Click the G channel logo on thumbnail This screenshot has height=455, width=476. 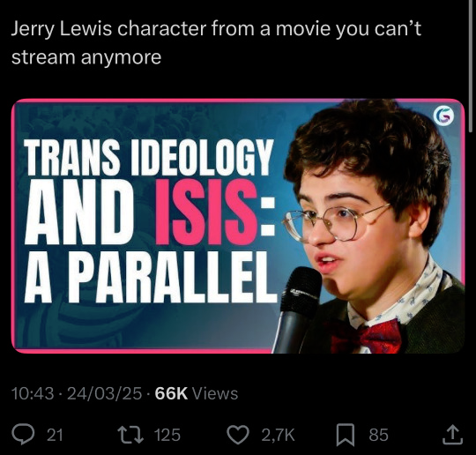[x=443, y=116]
